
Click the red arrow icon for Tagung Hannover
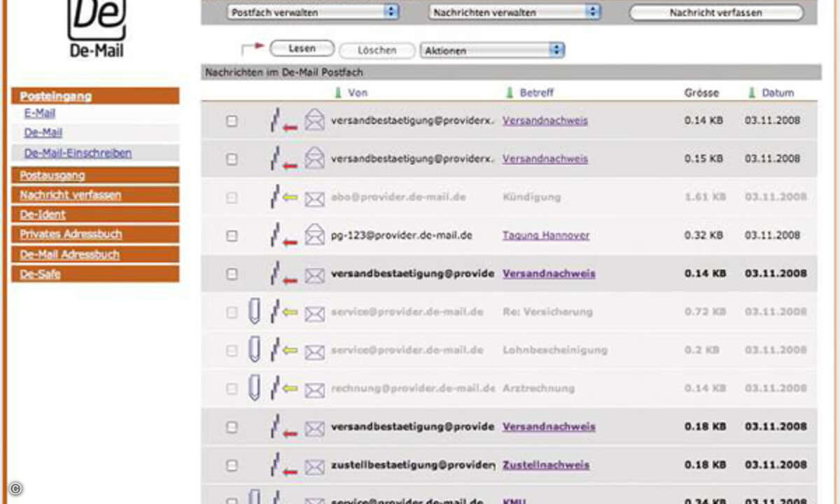pyautogui.click(x=290, y=241)
